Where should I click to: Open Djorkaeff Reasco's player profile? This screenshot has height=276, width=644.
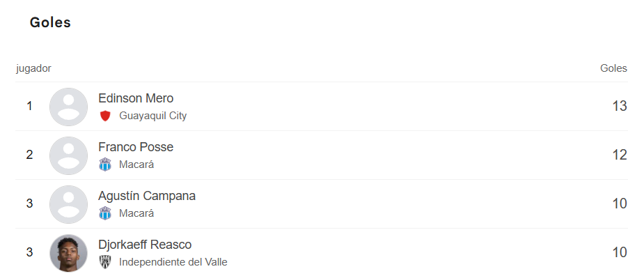pos(145,245)
